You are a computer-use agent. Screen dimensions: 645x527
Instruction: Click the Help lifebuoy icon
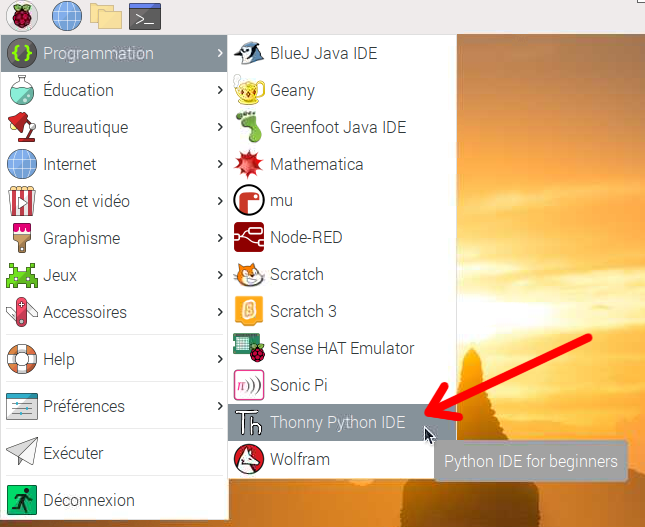[22, 359]
